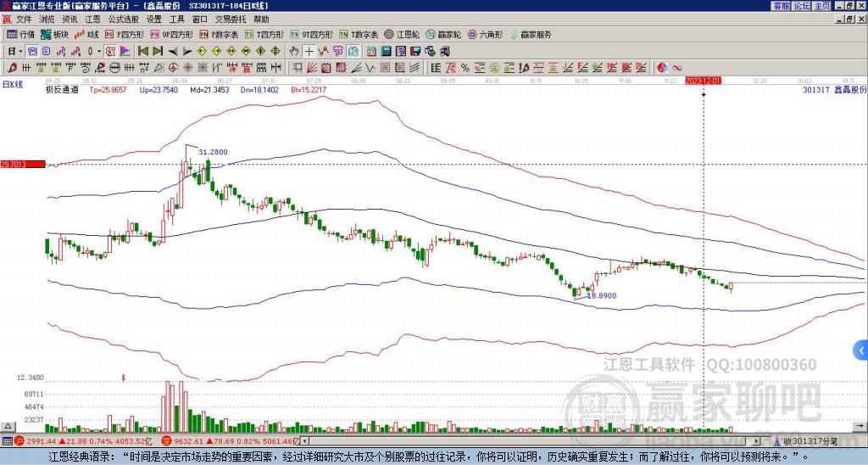
Task: Click the grid icon in status bar
Action: click(7, 441)
